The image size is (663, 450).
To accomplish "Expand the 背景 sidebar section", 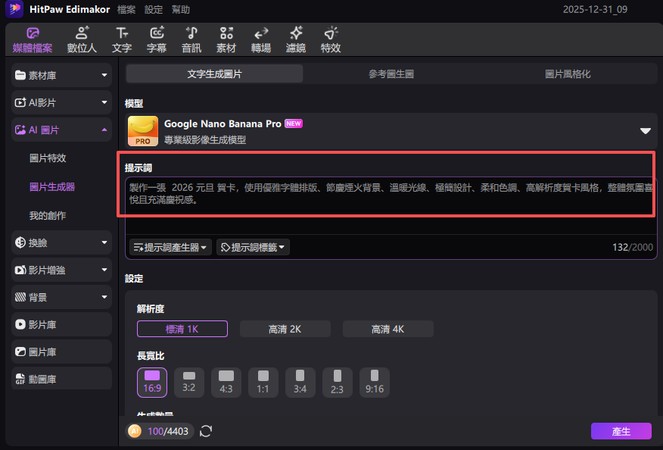I will coord(62,297).
